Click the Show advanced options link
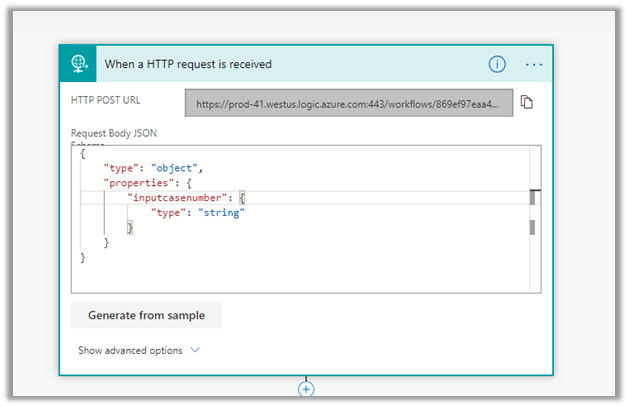The width and height of the screenshot is (628, 407). tap(130, 350)
